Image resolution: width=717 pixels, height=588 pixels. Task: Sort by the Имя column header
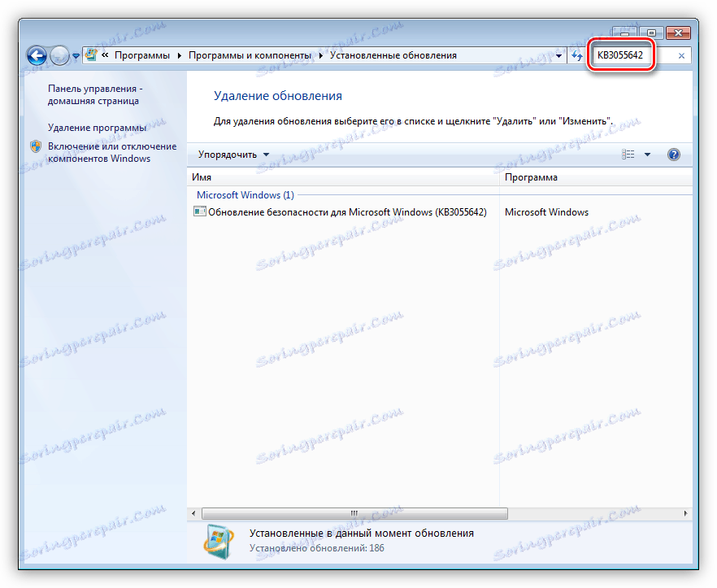pos(343,177)
